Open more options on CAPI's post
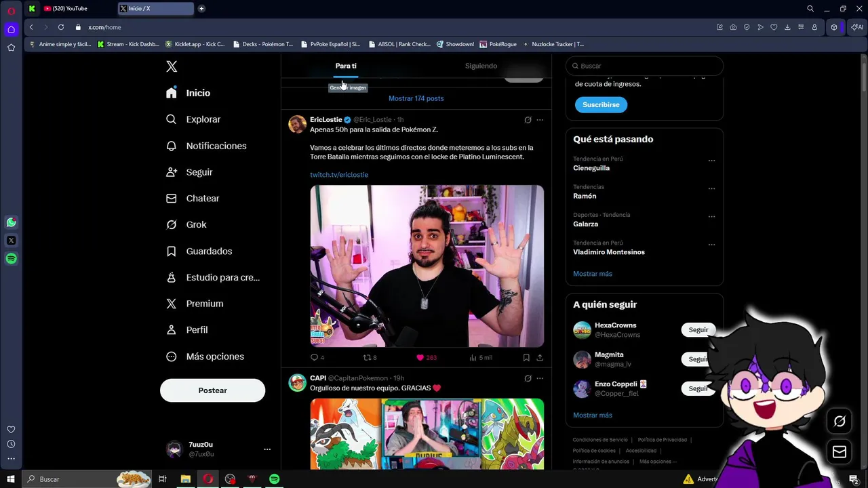 540,378
